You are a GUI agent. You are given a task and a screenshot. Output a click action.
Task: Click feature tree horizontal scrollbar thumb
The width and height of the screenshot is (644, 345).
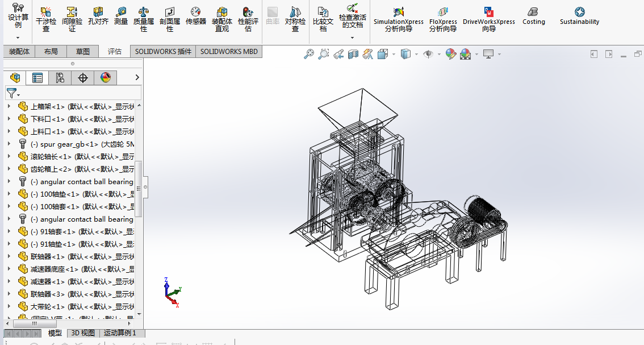click(35, 323)
